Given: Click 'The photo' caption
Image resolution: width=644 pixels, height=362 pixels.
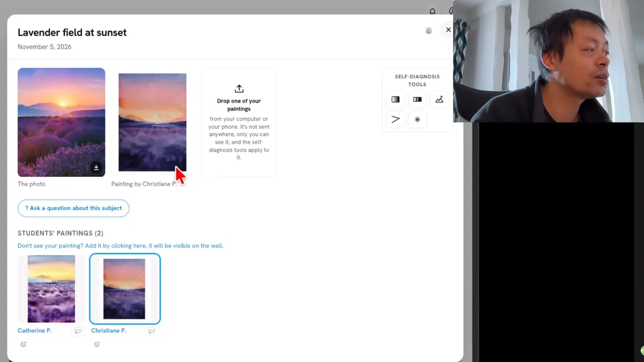Looking at the screenshot, I should pyautogui.click(x=31, y=184).
